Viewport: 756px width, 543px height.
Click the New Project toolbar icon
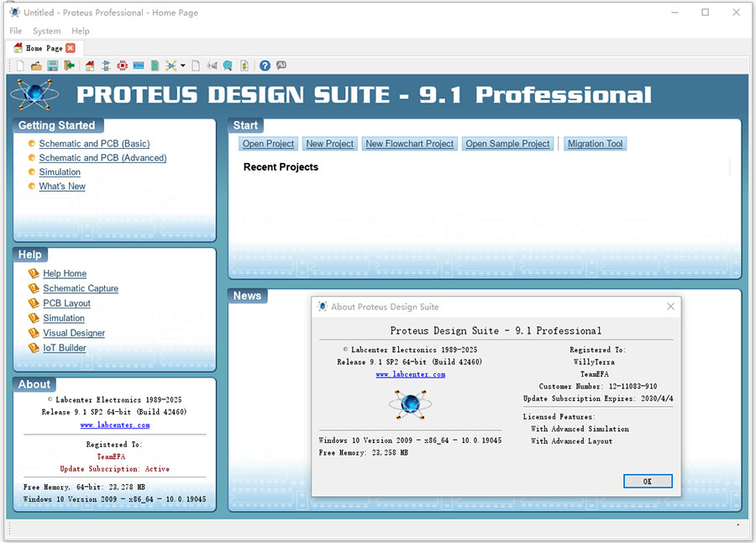[20, 66]
